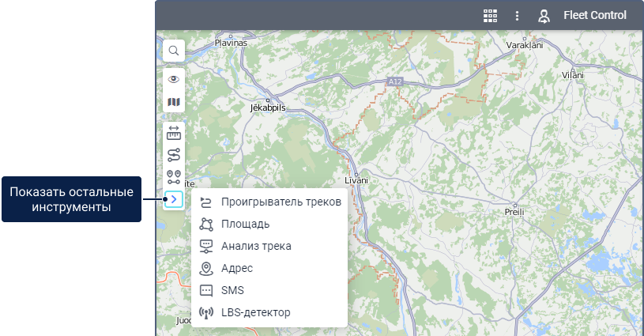644x336 pixels.
Task: Click the Адрес location pin icon
Action: [207, 268]
